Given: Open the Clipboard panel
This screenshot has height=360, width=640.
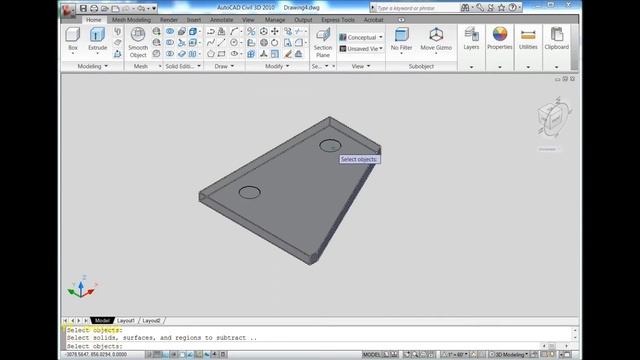Looking at the screenshot, I should point(557,39).
